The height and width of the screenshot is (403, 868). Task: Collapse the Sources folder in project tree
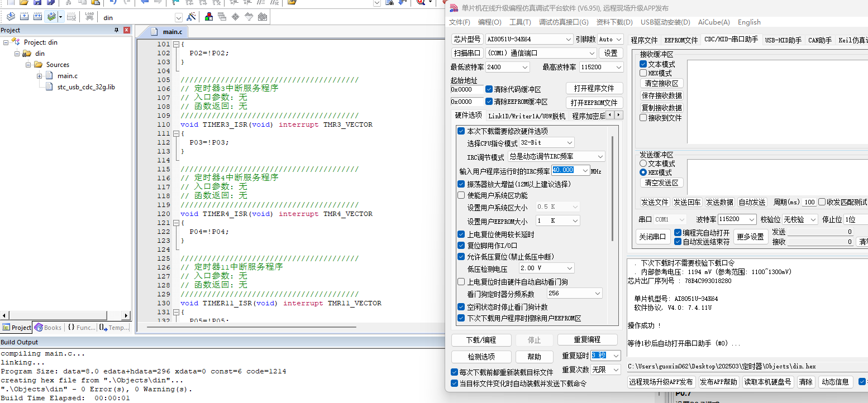click(27, 65)
